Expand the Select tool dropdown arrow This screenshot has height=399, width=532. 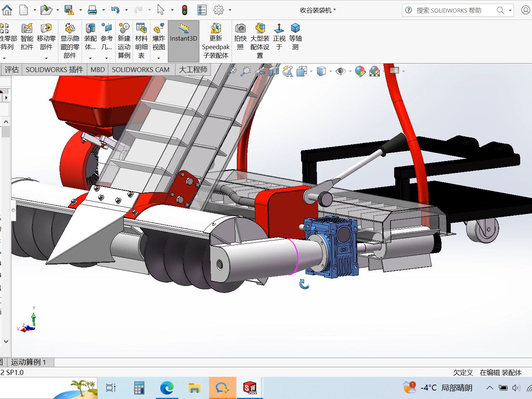[172, 10]
